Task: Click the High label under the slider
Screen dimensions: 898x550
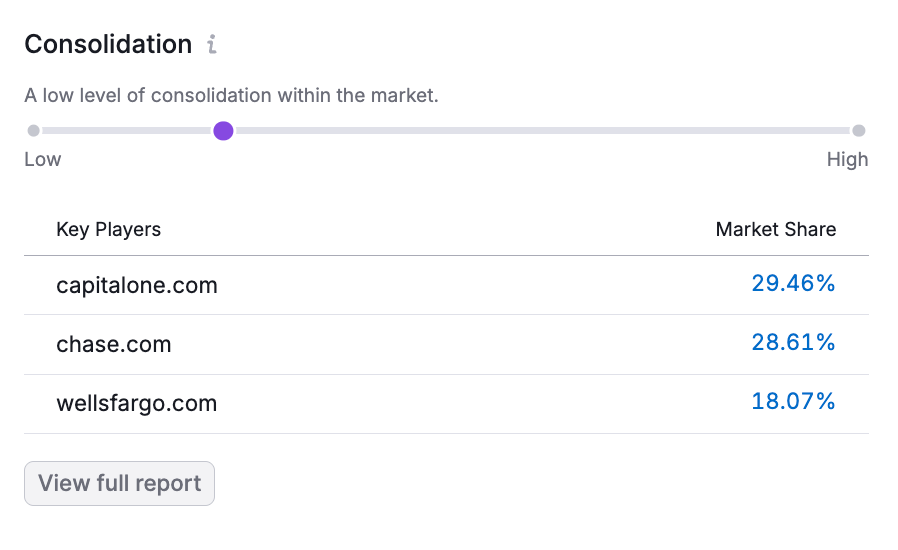Action: 847,160
